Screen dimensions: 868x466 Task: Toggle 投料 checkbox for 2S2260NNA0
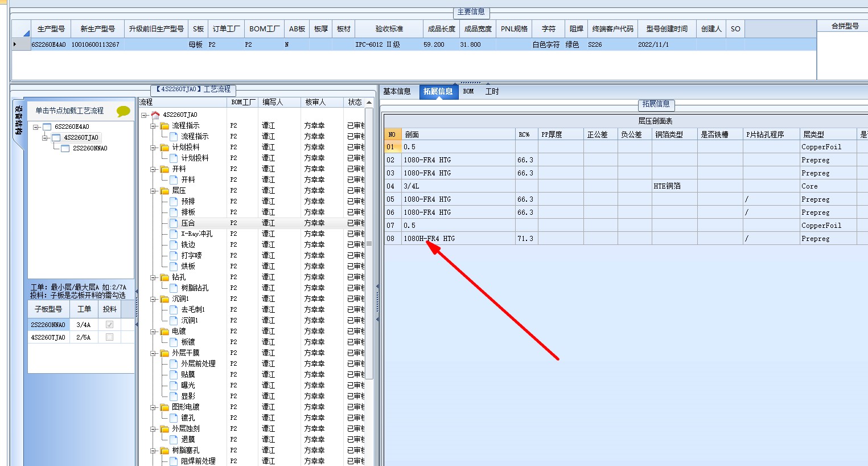(x=110, y=325)
